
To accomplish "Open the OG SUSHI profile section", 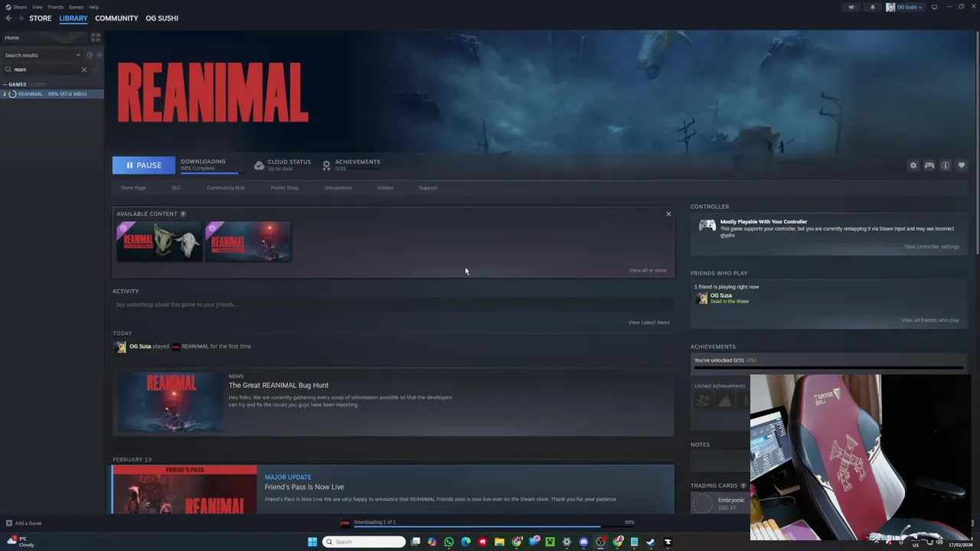I will point(162,18).
